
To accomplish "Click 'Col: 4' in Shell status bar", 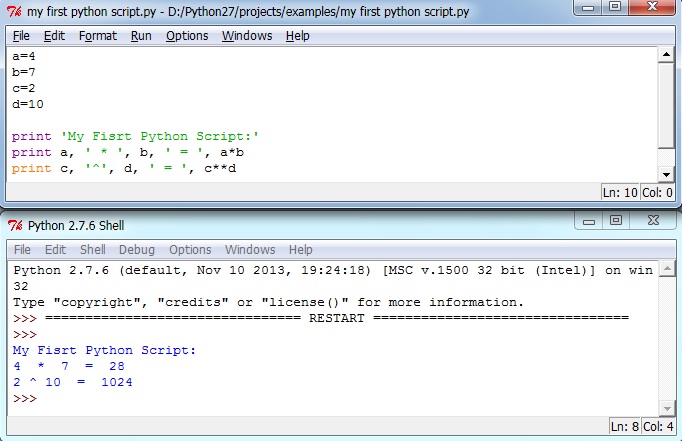I will pyautogui.click(x=658, y=426).
